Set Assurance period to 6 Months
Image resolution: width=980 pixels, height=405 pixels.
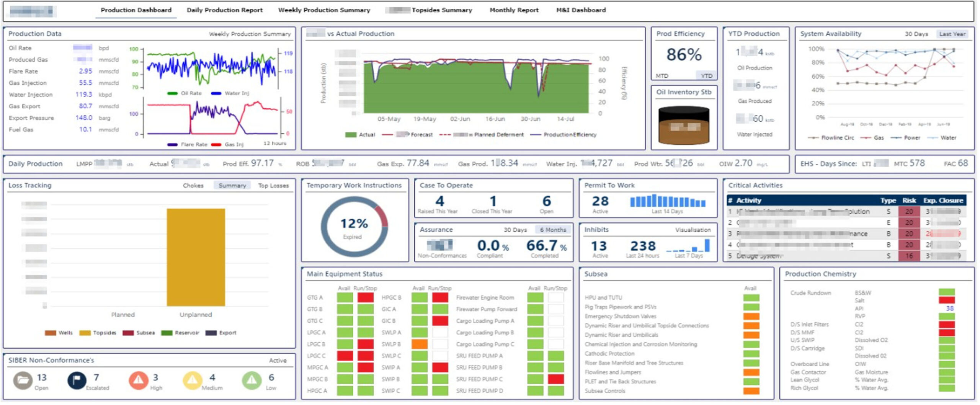coord(553,230)
